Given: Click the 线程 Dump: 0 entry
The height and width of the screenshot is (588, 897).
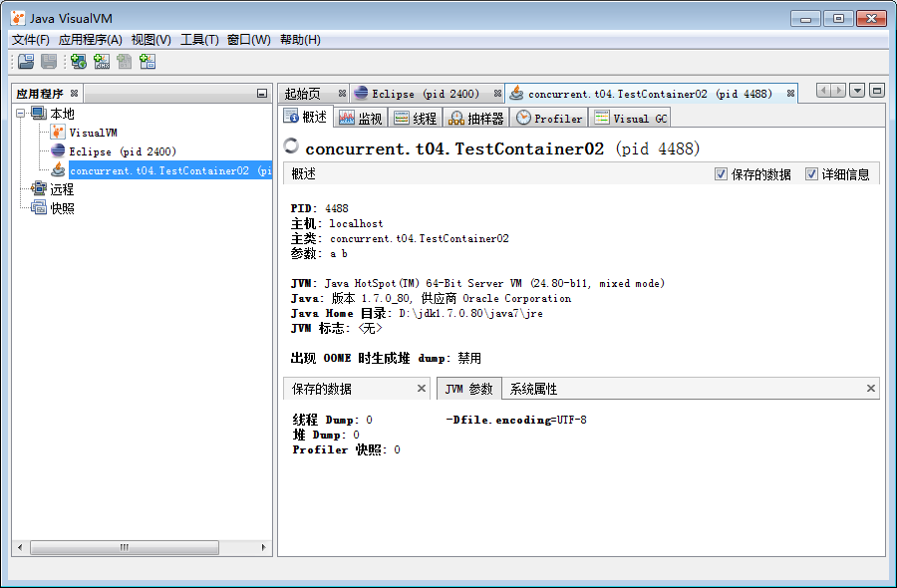Looking at the screenshot, I should 332,420.
